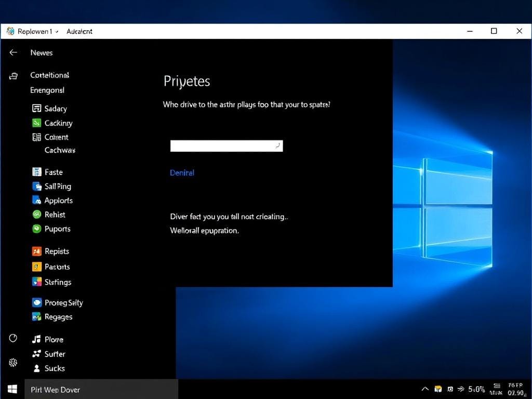Open the Roplowen 1 dropdown in the title bar
The image size is (532, 399).
38,31
